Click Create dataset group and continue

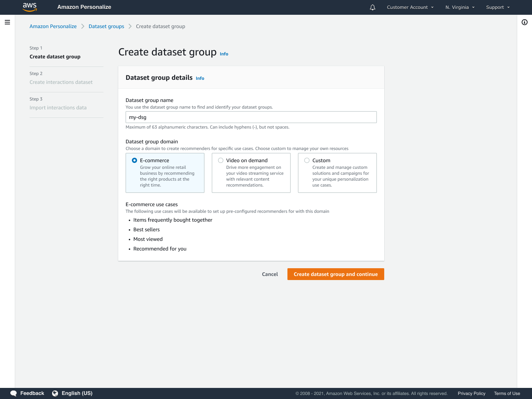pyautogui.click(x=336, y=274)
